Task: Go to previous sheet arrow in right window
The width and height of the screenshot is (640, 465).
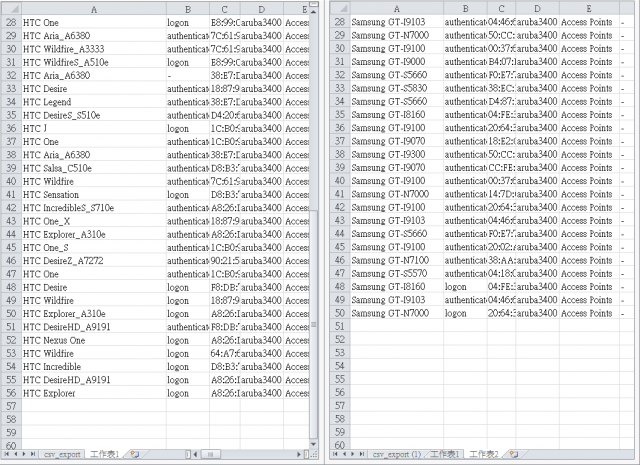Action: click(344, 454)
